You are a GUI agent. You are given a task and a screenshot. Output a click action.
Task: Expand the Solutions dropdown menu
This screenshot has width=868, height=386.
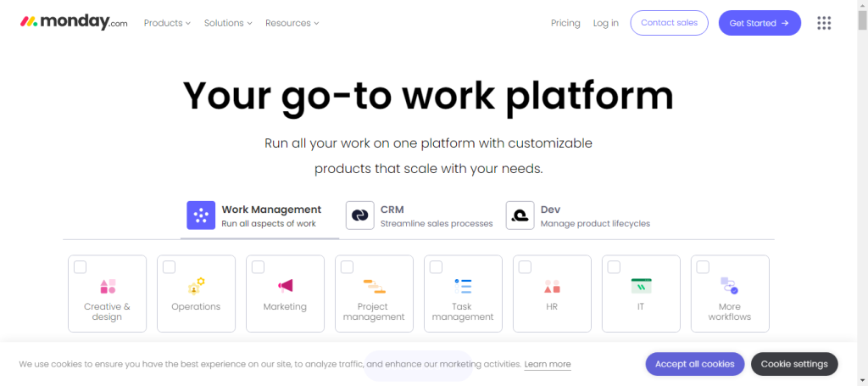228,23
